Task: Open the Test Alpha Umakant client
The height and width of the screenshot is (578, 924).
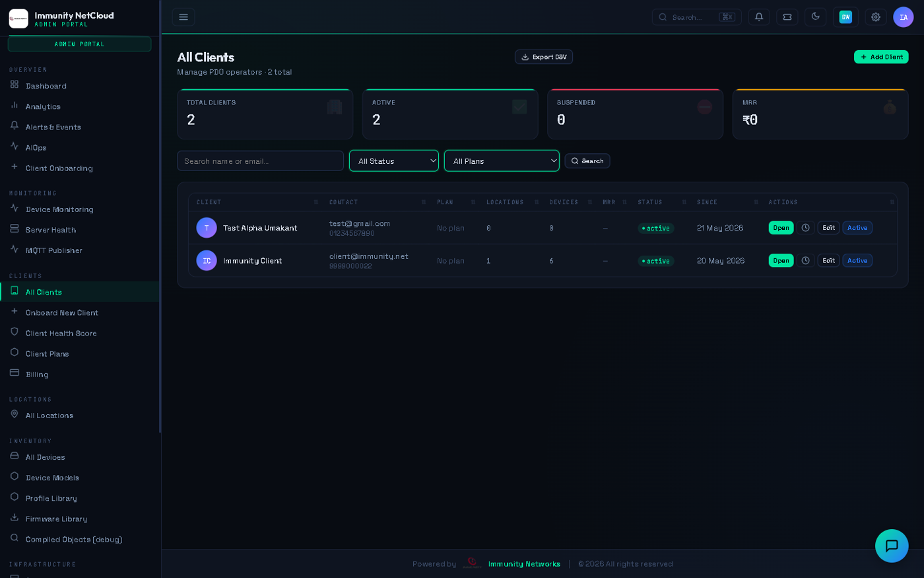Action: coord(781,228)
